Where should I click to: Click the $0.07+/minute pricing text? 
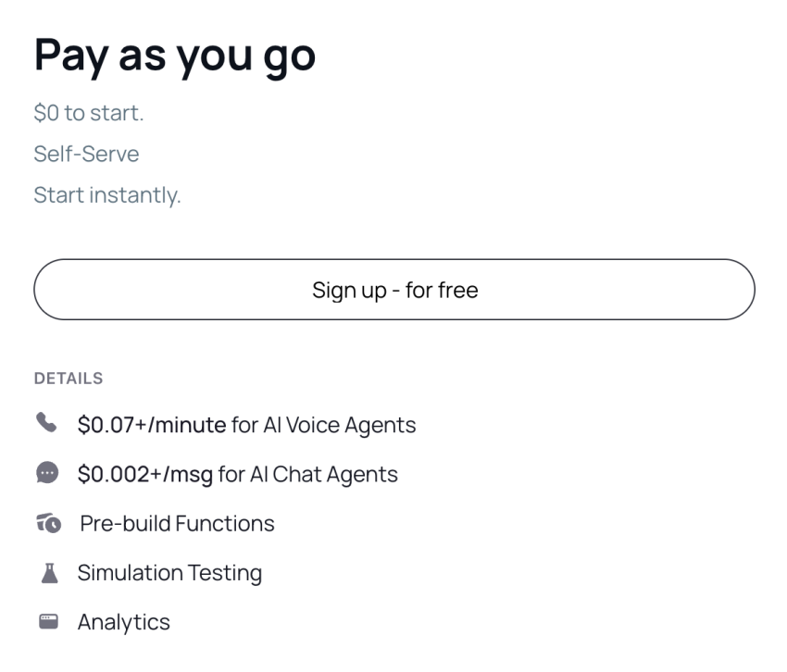click(148, 424)
